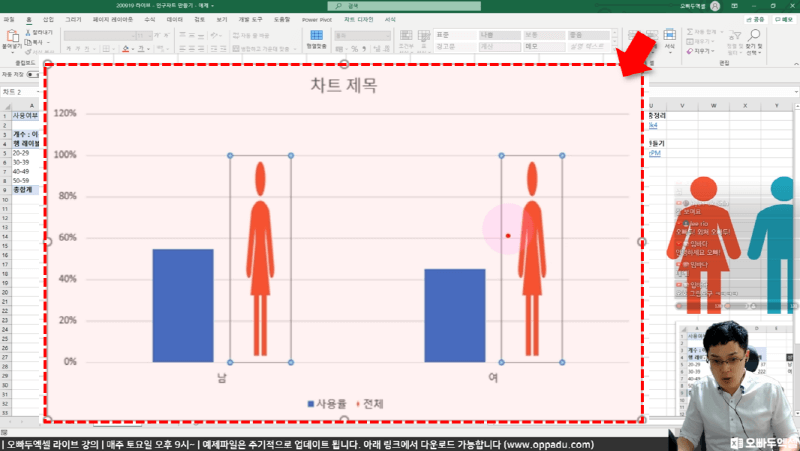Apply percent style with % icon
800x451 pixels.
354,49
